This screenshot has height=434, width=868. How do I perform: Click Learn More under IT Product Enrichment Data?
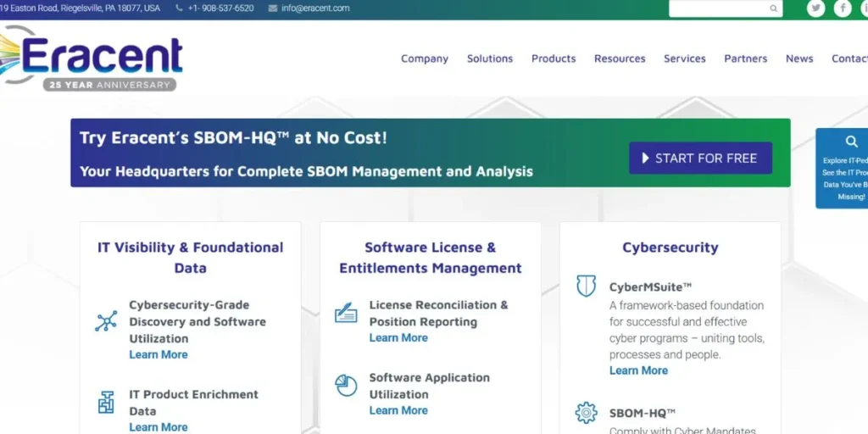click(159, 427)
